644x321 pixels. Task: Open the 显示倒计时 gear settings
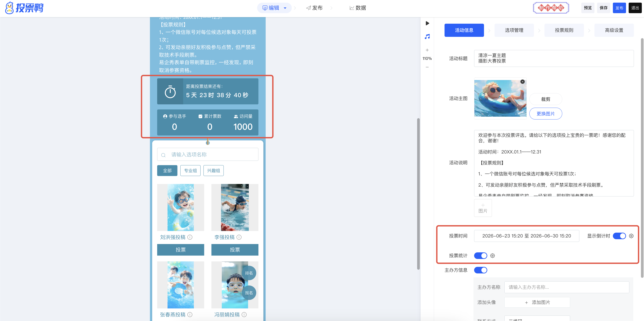point(631,236)
